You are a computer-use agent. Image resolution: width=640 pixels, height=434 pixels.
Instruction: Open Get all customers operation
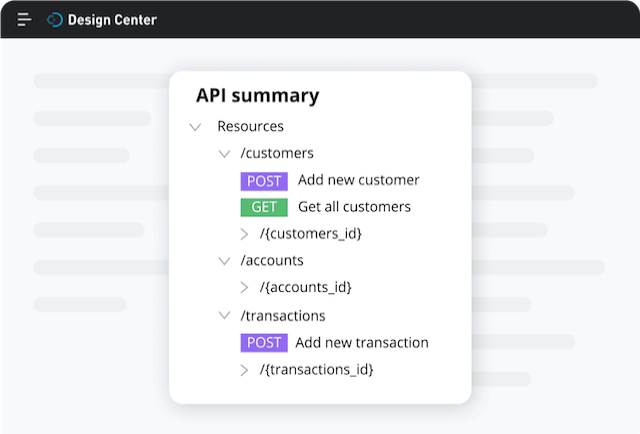point(354,207)
